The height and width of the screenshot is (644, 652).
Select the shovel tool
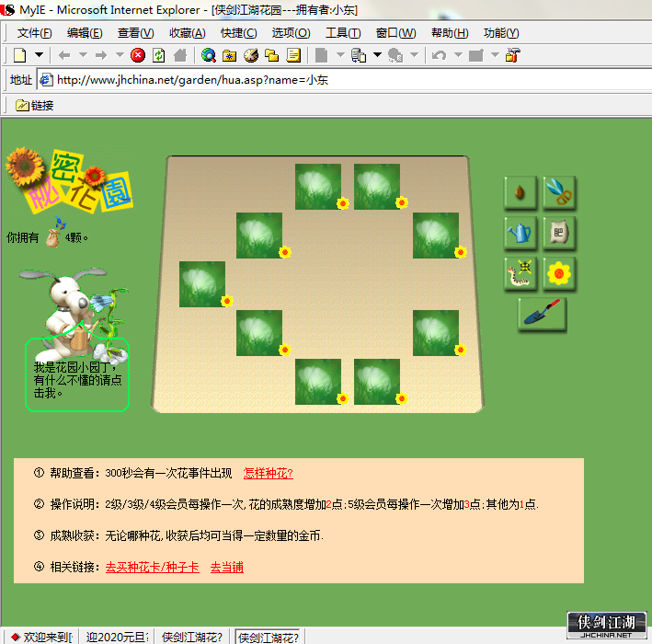coord(543,314)
